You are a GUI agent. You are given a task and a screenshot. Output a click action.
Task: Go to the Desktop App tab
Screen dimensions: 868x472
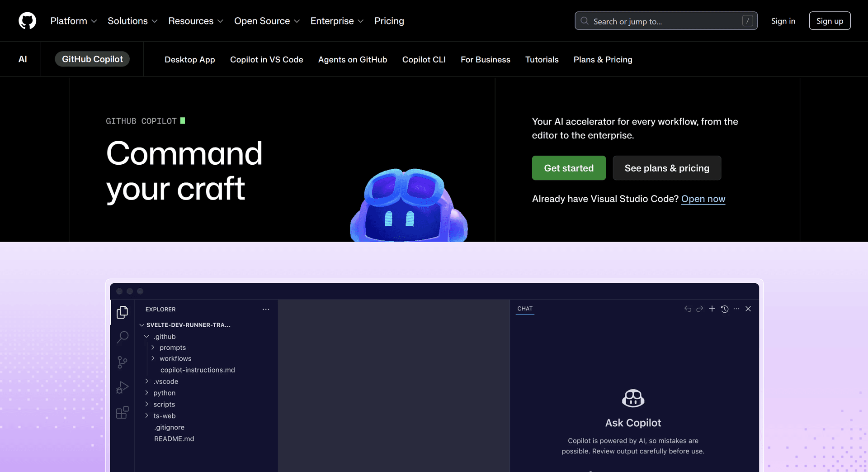[x=190, y=60]
